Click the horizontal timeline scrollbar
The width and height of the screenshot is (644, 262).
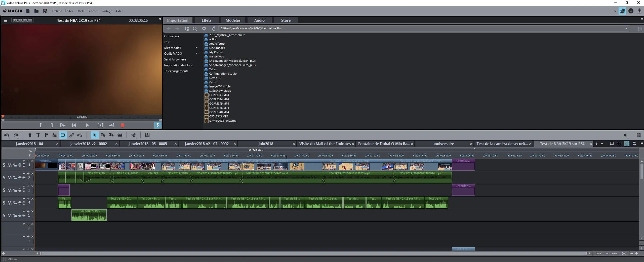click(x=312, y=253)
